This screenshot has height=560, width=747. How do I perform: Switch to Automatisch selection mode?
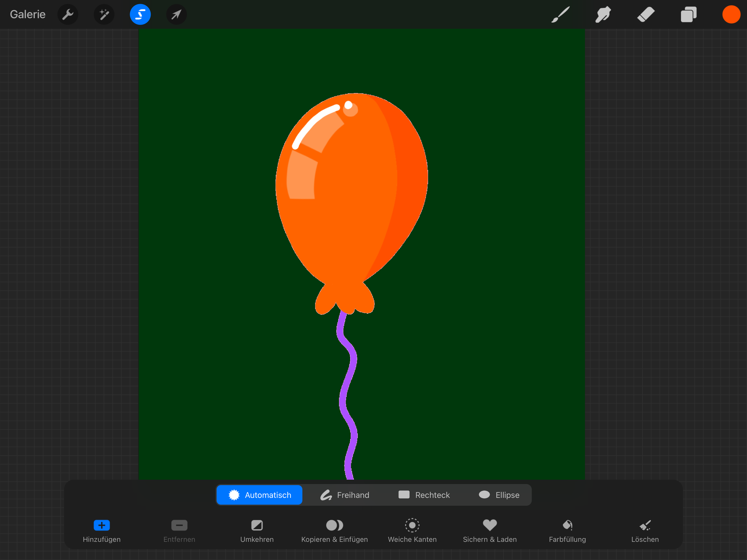pos(259,495)
